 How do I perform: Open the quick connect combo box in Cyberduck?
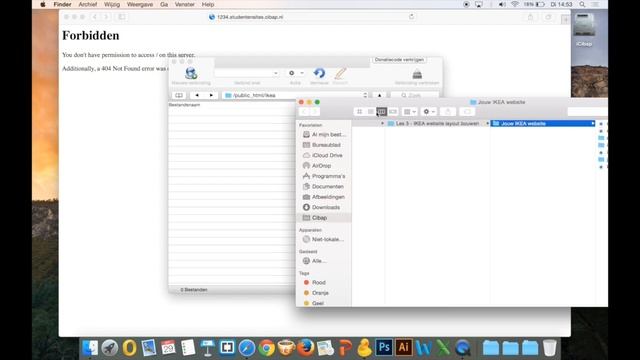(247, 73)
